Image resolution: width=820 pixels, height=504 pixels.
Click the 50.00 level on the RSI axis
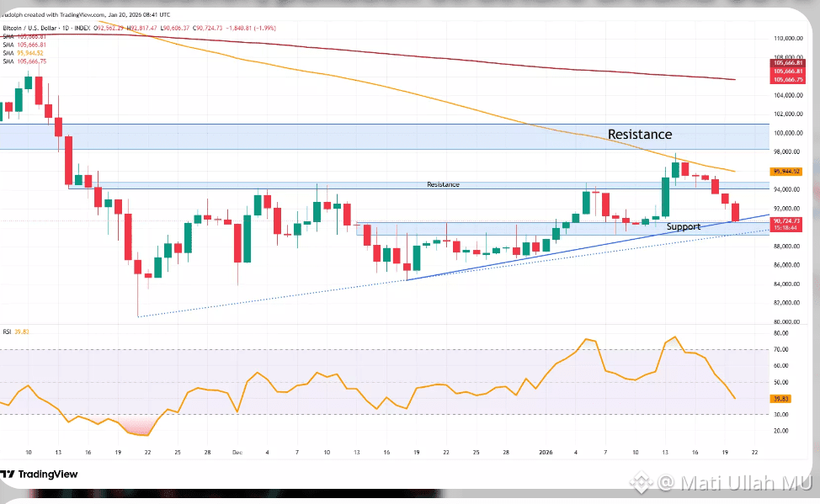tap(780, 382)
